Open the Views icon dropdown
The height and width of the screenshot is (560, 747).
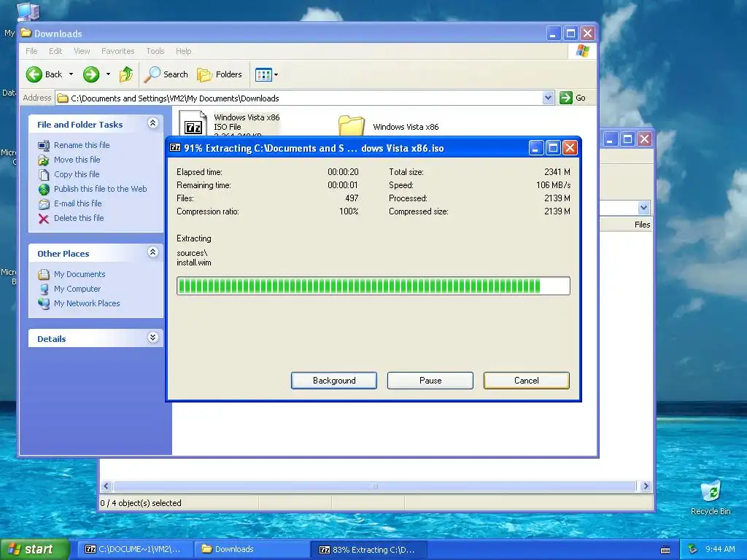tap(266, 74)
